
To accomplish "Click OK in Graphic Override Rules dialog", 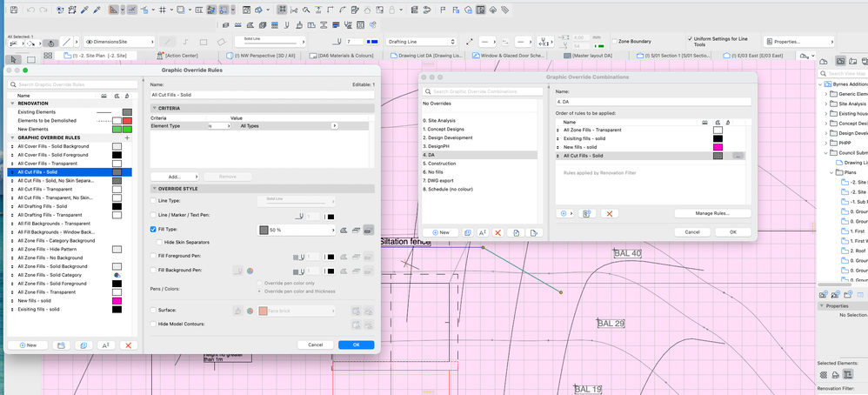I will [x=356, y=345].
